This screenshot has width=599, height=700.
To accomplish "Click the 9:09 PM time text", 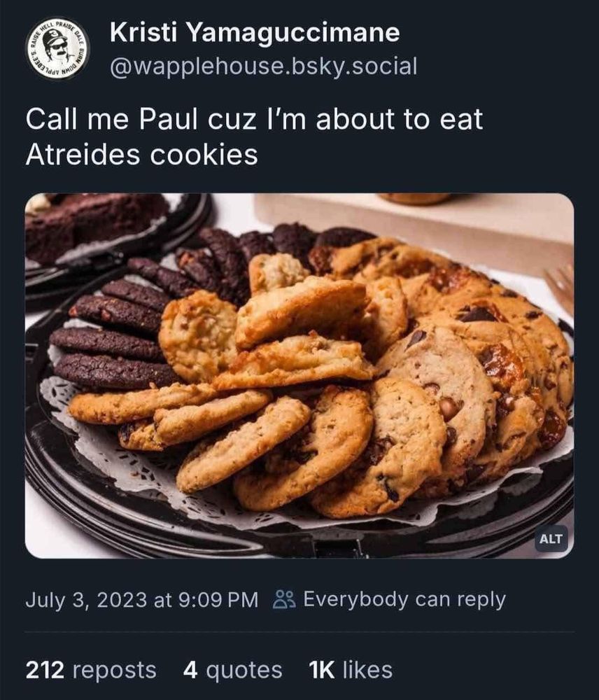I will click(218, 600).
